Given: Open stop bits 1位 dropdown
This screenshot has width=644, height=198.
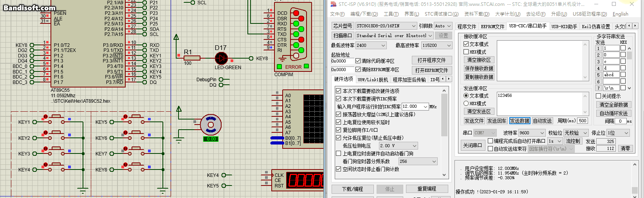Looking at the screenshot, I should [618, 133].
